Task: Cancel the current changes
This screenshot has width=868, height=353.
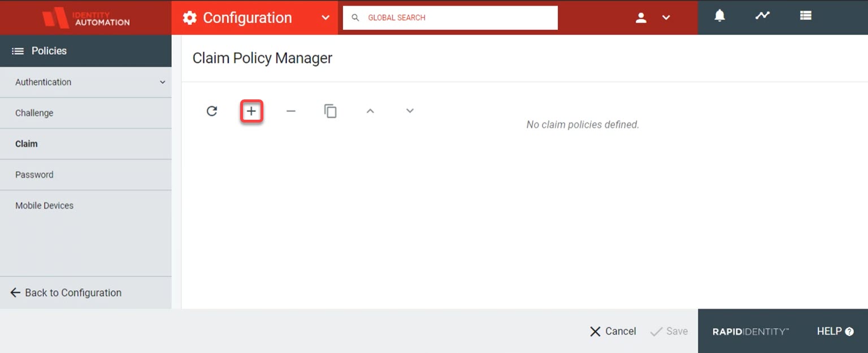Action: click(x=613, y=332)
